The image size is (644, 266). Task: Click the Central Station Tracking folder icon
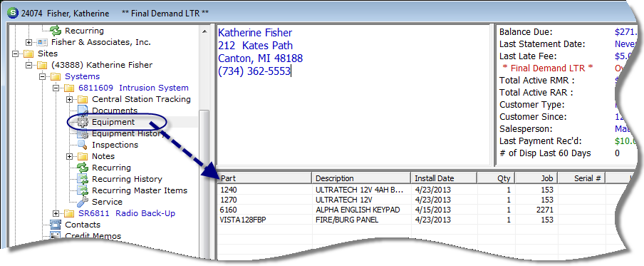[x=83, y=99]
